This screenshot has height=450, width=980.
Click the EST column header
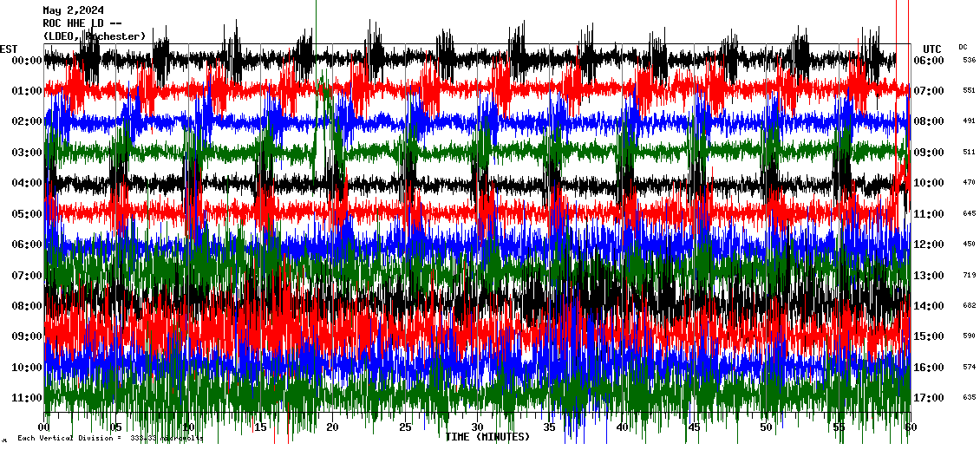(10, 49)
